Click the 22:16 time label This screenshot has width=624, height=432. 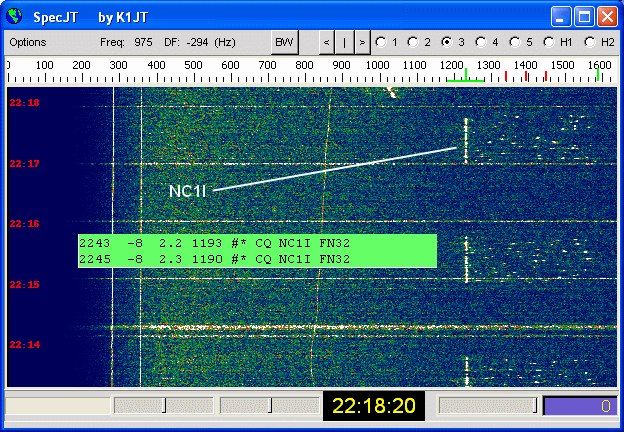25,224
